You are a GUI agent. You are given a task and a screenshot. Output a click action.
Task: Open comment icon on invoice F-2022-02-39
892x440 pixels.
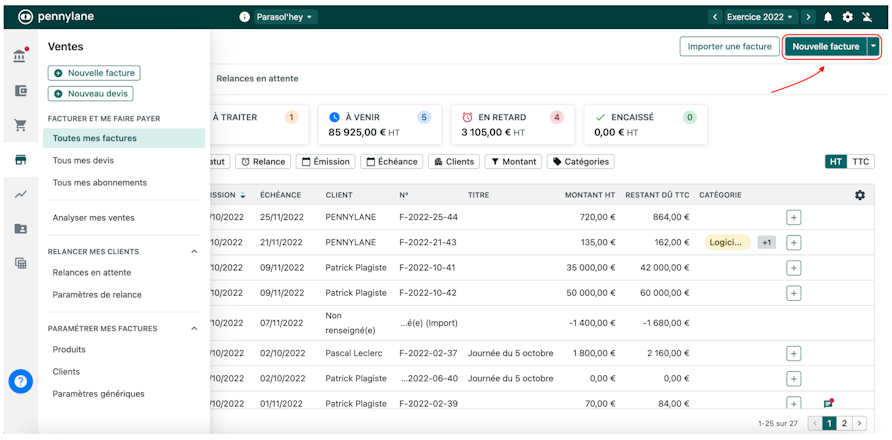point(828,404)
